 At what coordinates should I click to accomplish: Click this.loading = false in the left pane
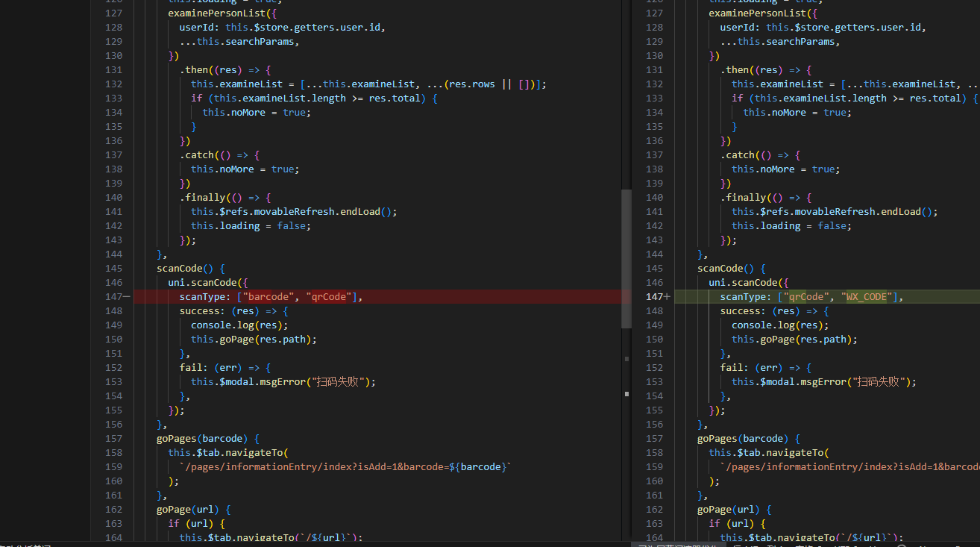[251, 226]
